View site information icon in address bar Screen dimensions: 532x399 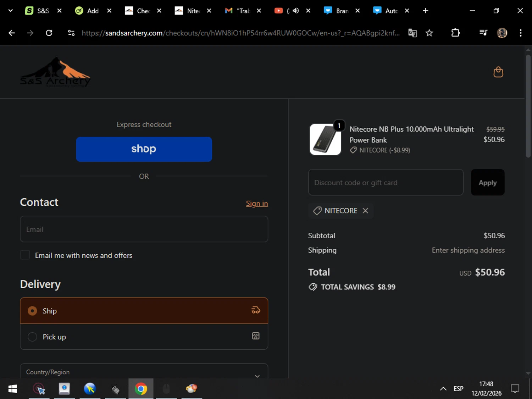[71, 33]
